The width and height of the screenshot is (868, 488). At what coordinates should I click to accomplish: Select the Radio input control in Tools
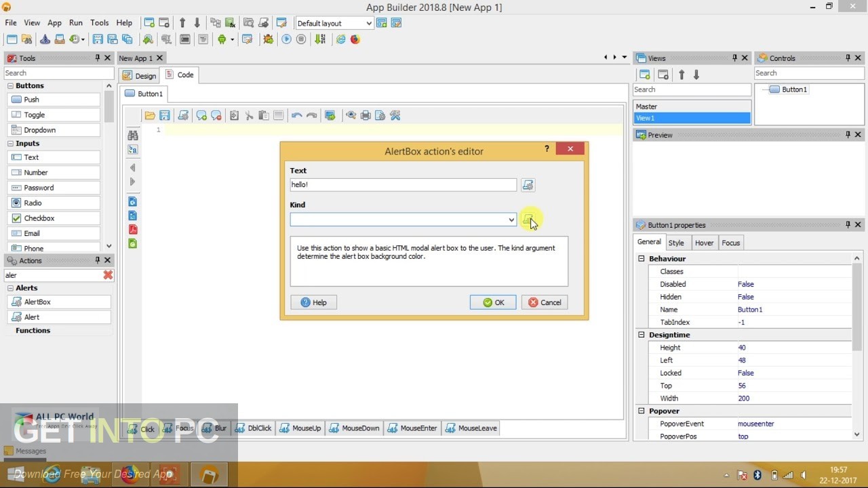click(54, 203)
